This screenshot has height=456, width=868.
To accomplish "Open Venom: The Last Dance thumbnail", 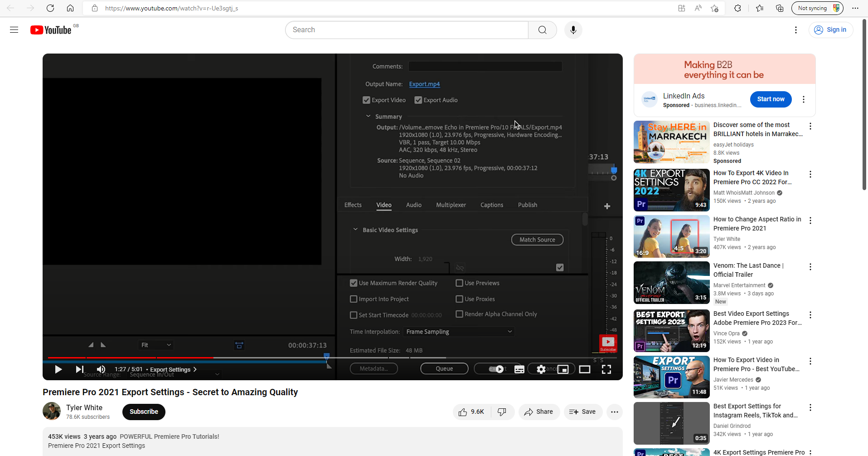I will (672, 283).
